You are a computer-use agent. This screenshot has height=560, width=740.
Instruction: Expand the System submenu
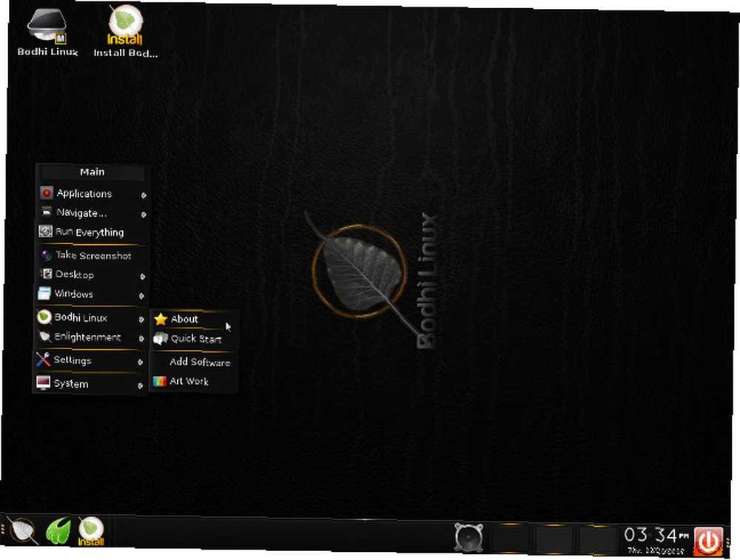(90, 383)
